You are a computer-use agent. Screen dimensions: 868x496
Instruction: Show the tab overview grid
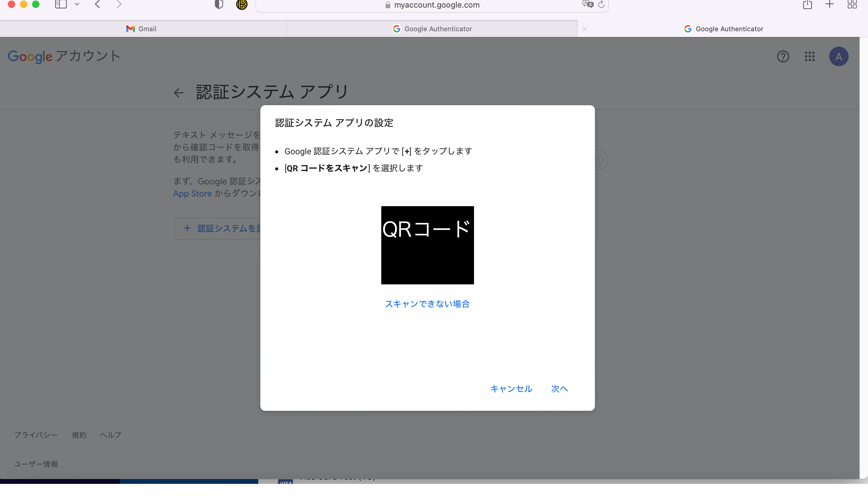tap(852, 5)
